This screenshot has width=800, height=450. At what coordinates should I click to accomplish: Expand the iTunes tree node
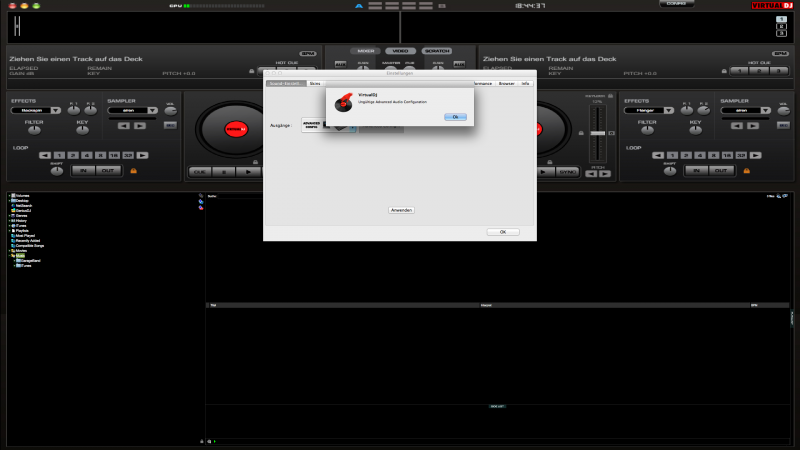pos(9,226)
